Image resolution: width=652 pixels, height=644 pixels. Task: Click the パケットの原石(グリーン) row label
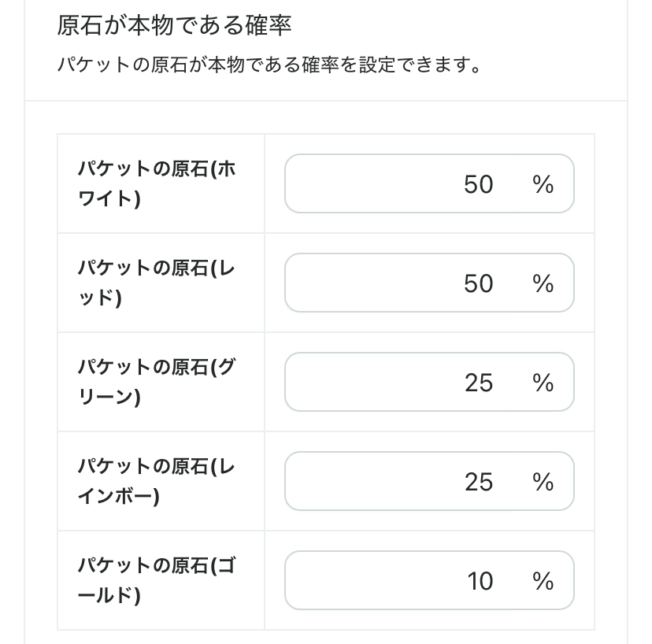(156, 382)
